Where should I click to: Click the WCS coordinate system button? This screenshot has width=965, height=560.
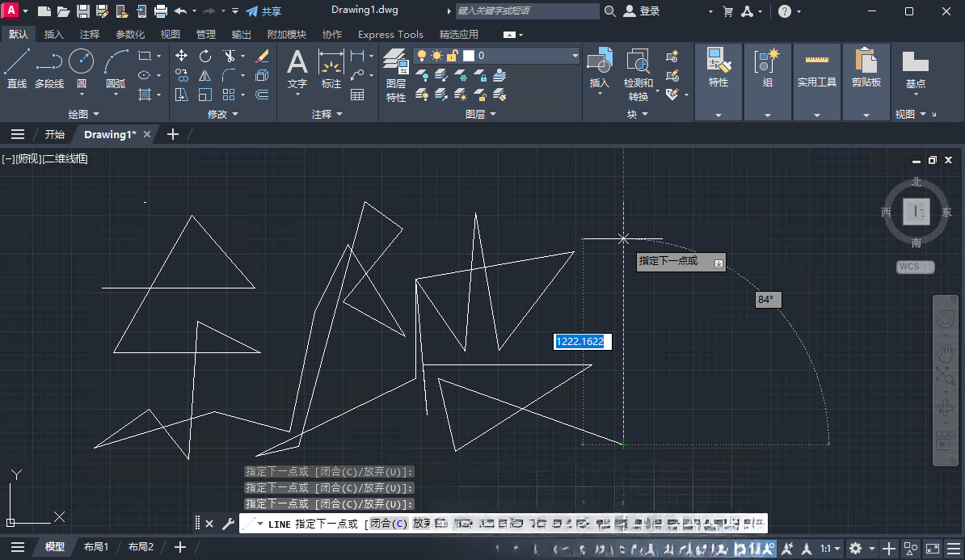pos(915,267)
